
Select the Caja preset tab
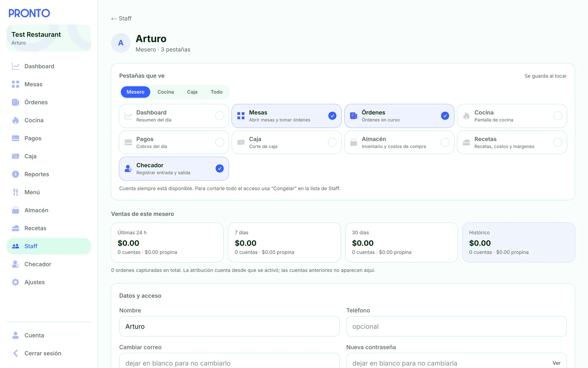192,92
